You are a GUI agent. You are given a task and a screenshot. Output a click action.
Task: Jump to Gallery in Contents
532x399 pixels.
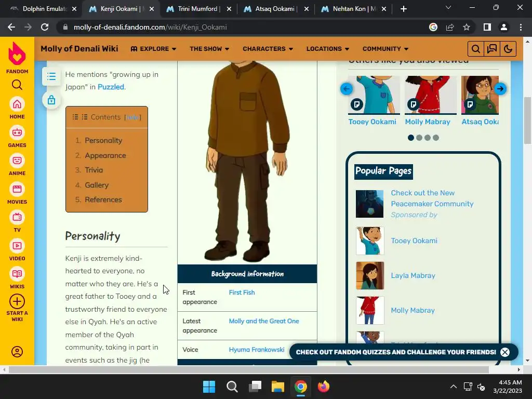(97, 185)
